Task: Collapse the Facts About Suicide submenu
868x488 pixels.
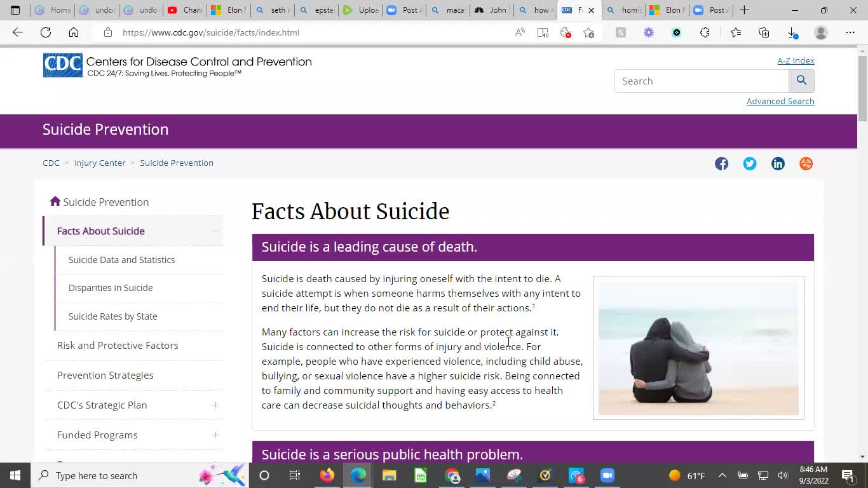Action: click(215, 231)
